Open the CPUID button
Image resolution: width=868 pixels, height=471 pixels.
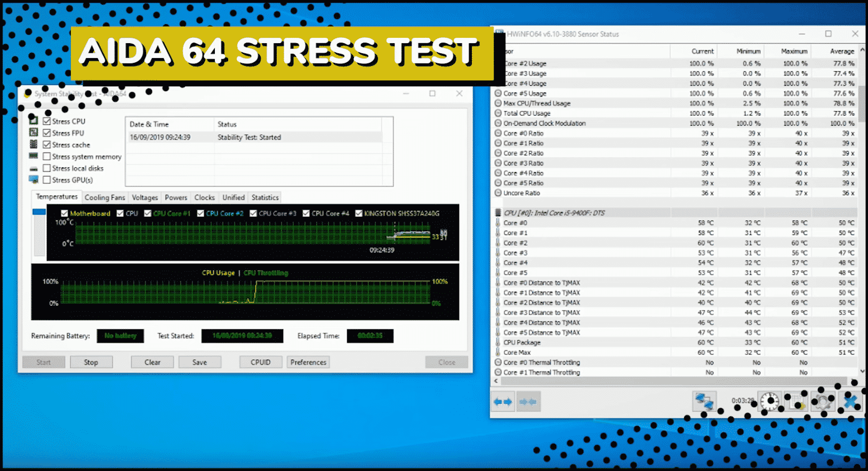(261, 362)
